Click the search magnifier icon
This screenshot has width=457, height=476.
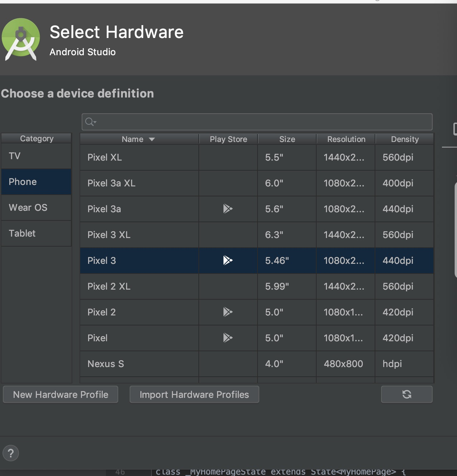(x=90, y=122)
